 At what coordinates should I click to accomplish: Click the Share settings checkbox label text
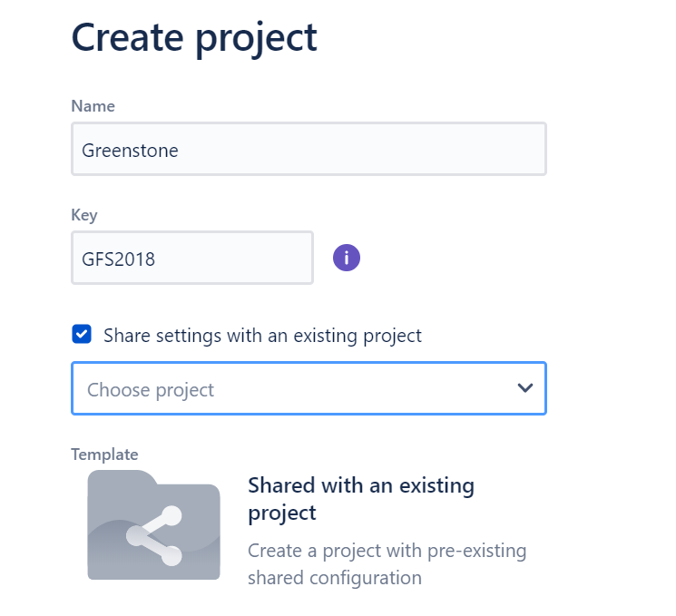(262, 336)
